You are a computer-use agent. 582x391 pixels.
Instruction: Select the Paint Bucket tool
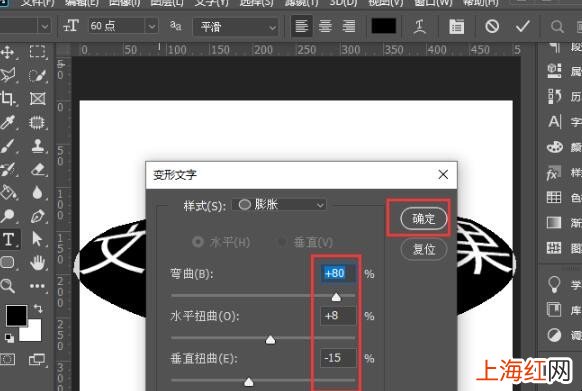pos(8,192)
